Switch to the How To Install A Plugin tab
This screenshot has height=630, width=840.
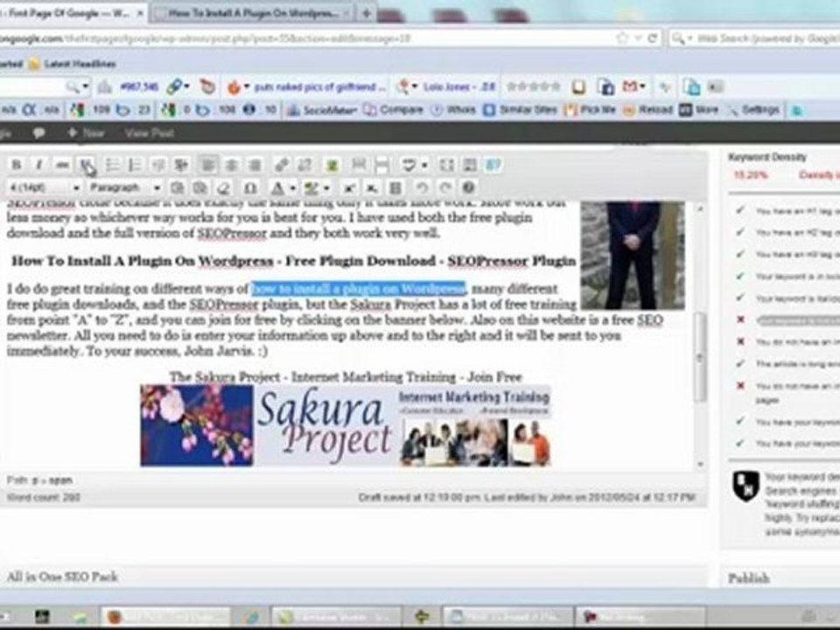252,13
